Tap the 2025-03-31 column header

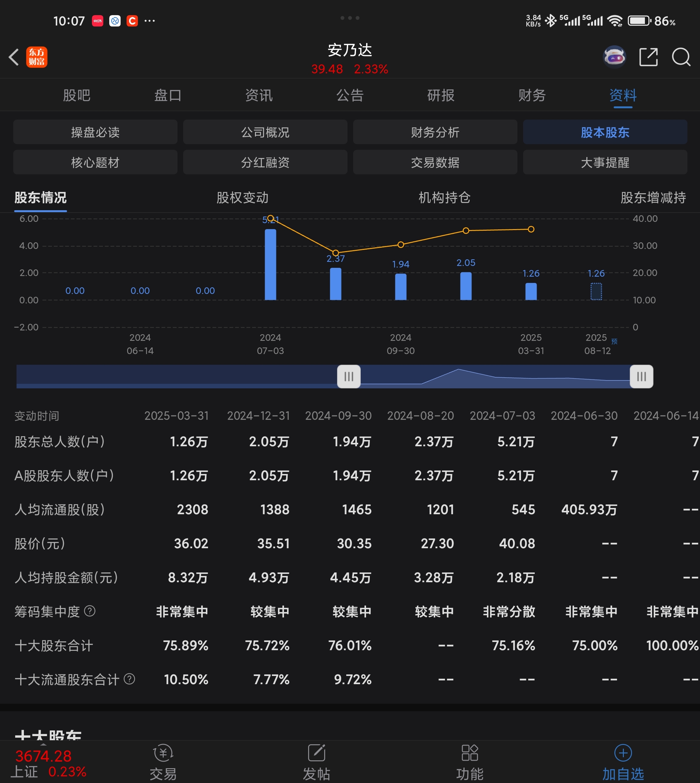(x=177, y=416)
